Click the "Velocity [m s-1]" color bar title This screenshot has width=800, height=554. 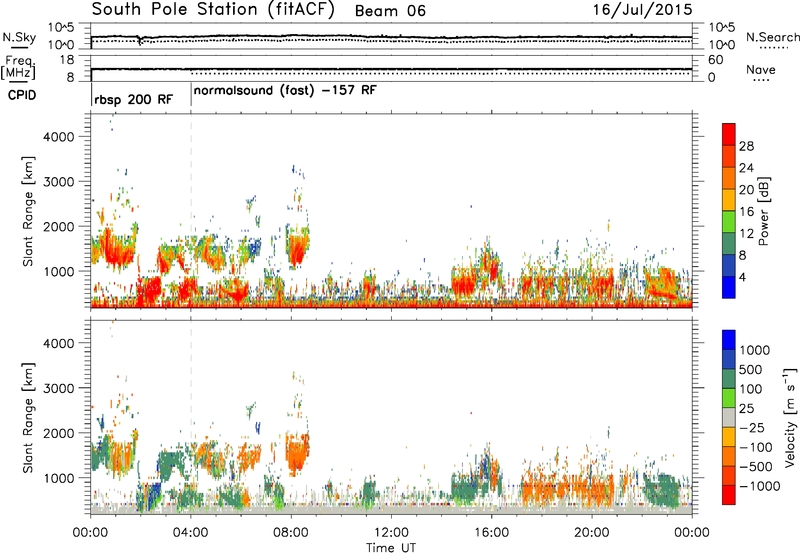coord(790,417)
